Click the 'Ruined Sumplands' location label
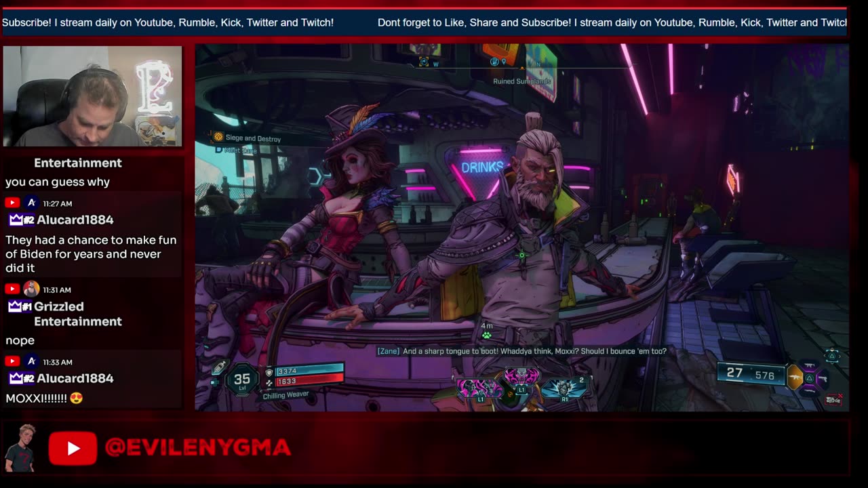Viewport: 868px width, 488px height. (x=522, y=81)
